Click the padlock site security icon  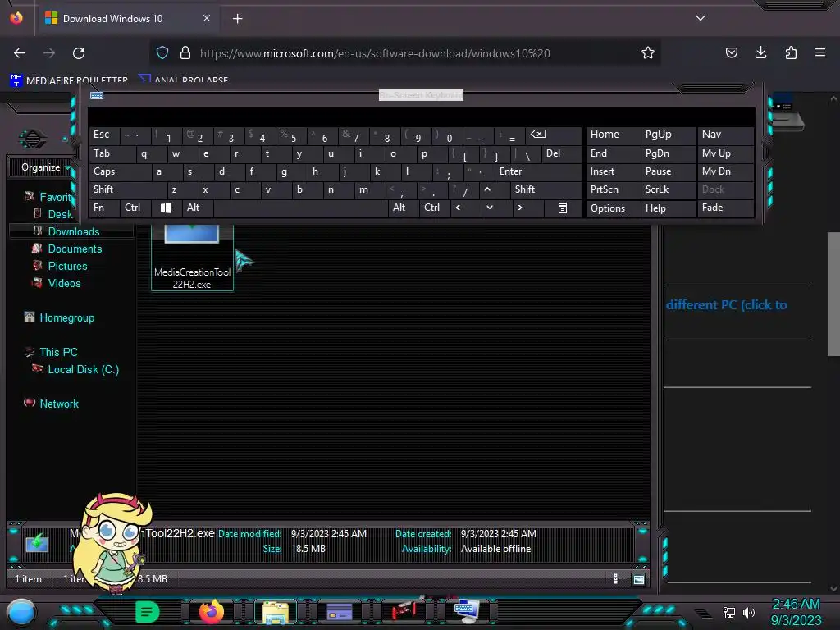tap(185, 52)
